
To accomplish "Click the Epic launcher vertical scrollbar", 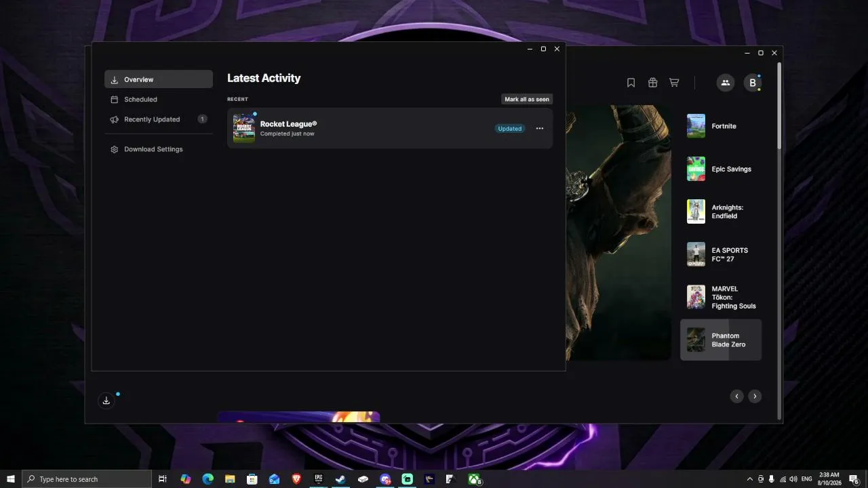I will pyautogui.click(x=779, y=106).
